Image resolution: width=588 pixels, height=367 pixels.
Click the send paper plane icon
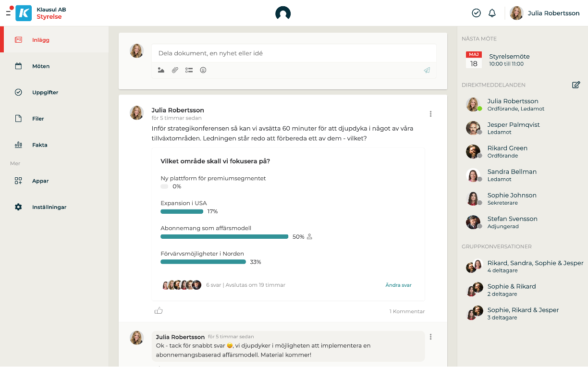tap(427, 70)
